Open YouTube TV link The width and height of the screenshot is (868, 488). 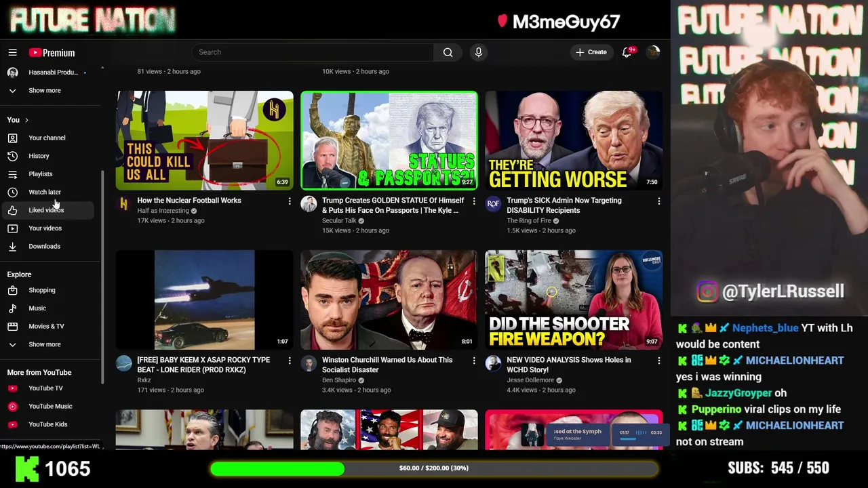[x=51, y=388]
